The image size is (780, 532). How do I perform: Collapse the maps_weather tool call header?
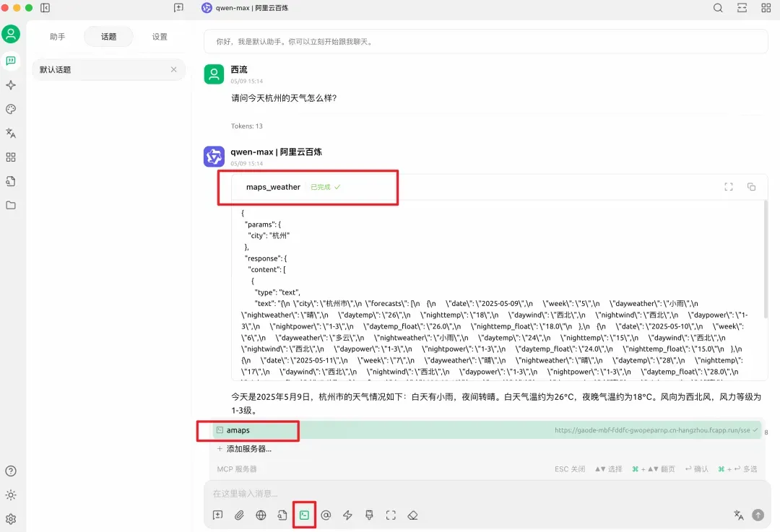(499, 187)
